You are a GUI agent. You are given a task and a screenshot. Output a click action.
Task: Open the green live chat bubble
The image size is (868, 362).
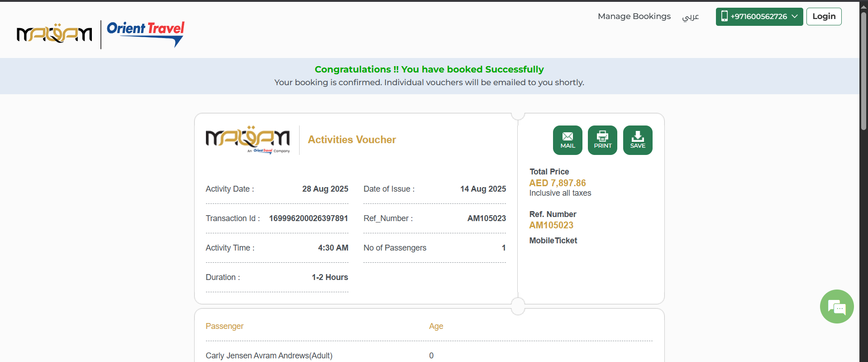point(836,307)
